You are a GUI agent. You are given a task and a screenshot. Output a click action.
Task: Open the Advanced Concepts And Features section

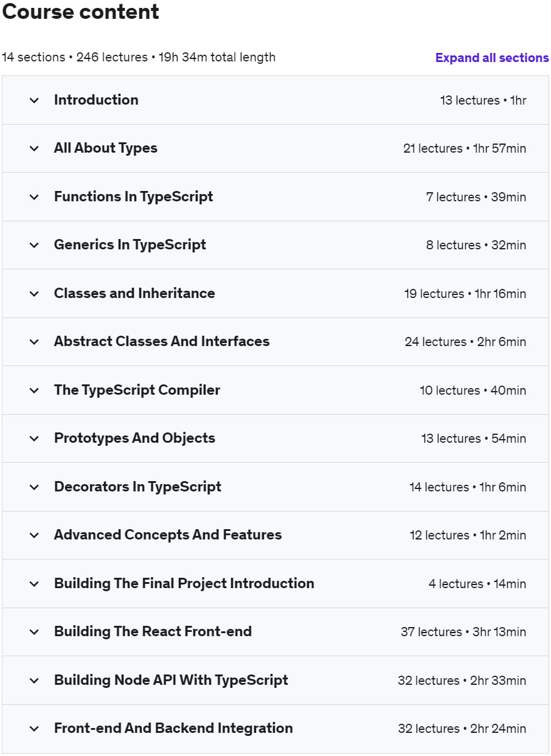point(168,535)
